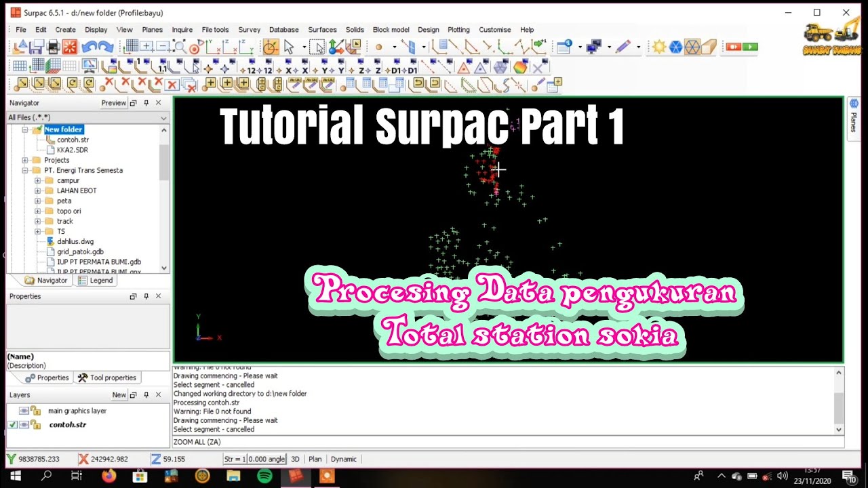
Task: Toggle the contoh.str layer active checkmark
Action: point(12,425)
